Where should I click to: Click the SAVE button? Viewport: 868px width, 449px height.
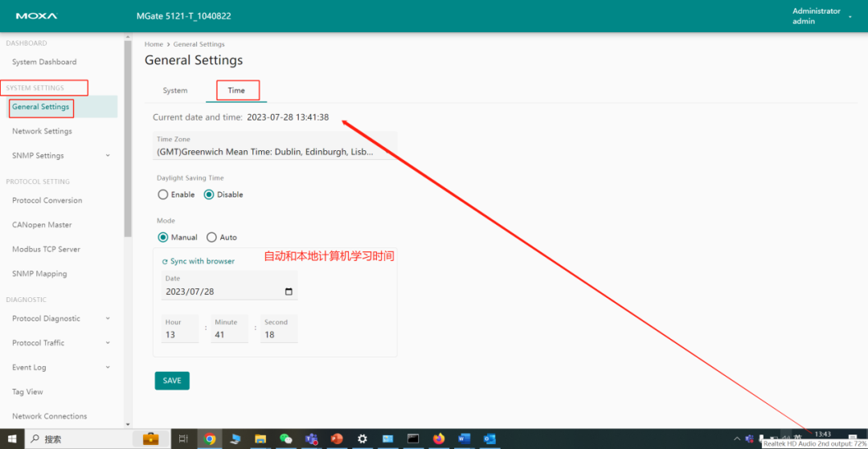(x=172, y=381)
